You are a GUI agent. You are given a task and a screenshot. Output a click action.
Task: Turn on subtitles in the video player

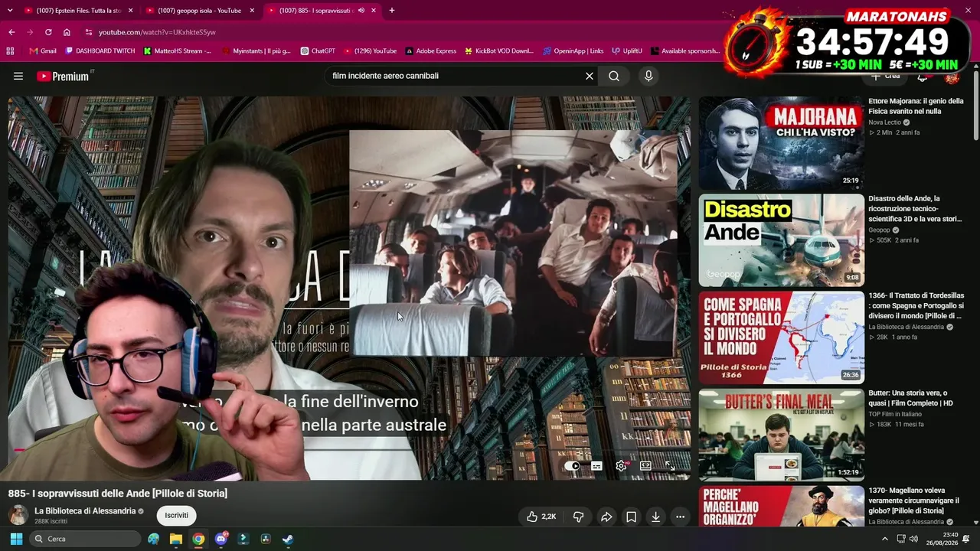click(x=596, y=465)
